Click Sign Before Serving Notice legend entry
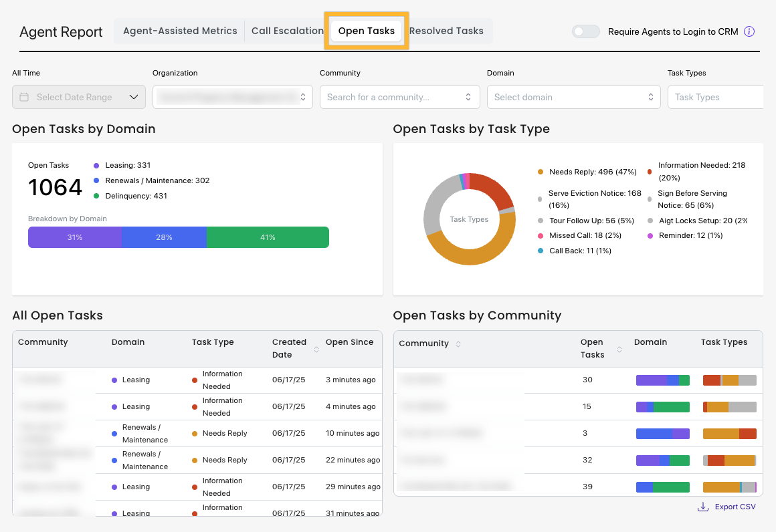Viewport: 776px width, 532px height. click(688, 199)
